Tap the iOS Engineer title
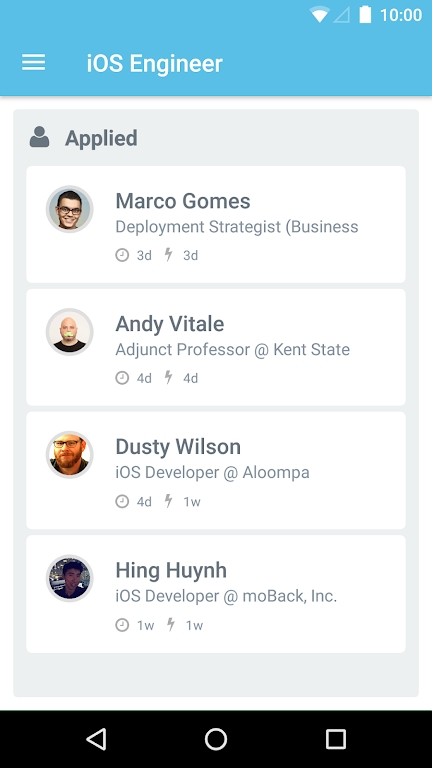The image size is (432, 768). pos(154,64)
